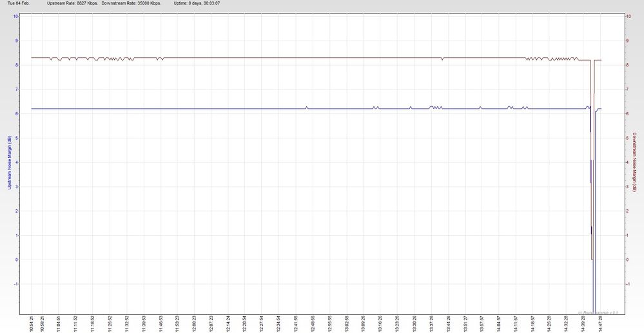Click the left axis value 8
The height and width of the screenshot is (333, 644).
pos(17,65)
